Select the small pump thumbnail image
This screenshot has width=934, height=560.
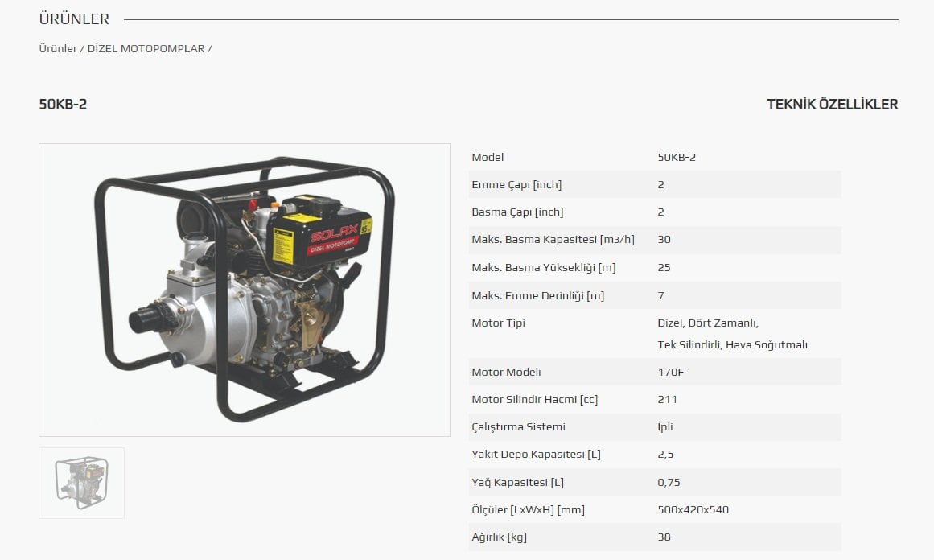(x=81, y=483)
